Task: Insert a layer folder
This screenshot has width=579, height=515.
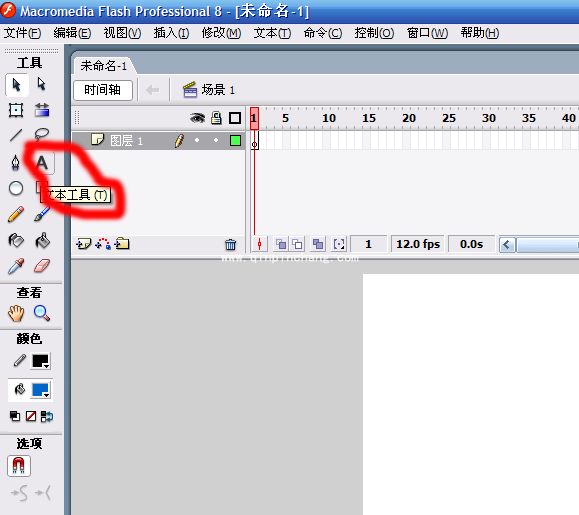Action: [122, 244]
